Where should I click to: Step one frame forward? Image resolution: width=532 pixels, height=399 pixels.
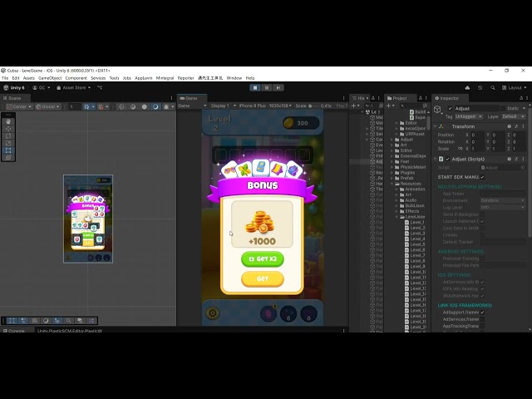pyautogui.click(x=278, y=87)
